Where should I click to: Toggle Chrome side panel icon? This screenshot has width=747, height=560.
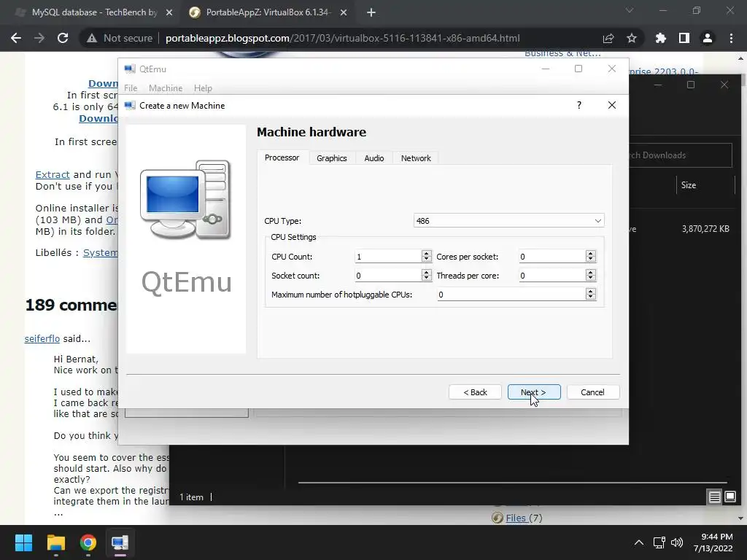pyautogui.click(x=684, y=38)
